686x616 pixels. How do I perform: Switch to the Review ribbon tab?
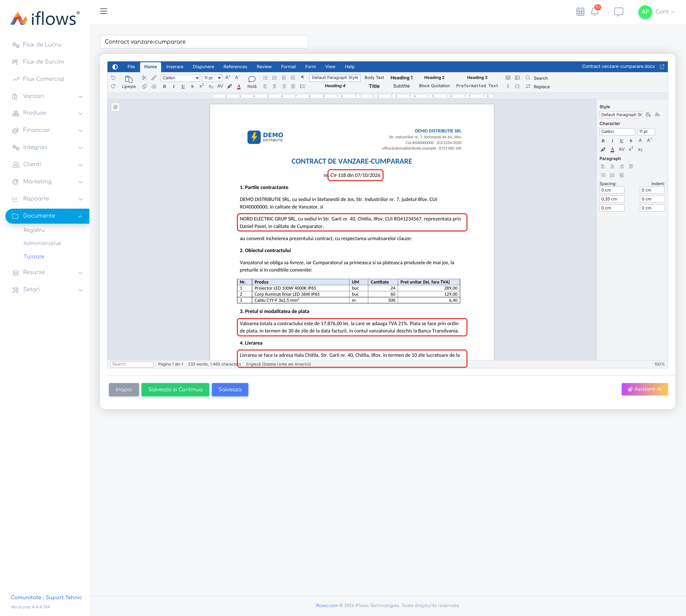point(264,67)
